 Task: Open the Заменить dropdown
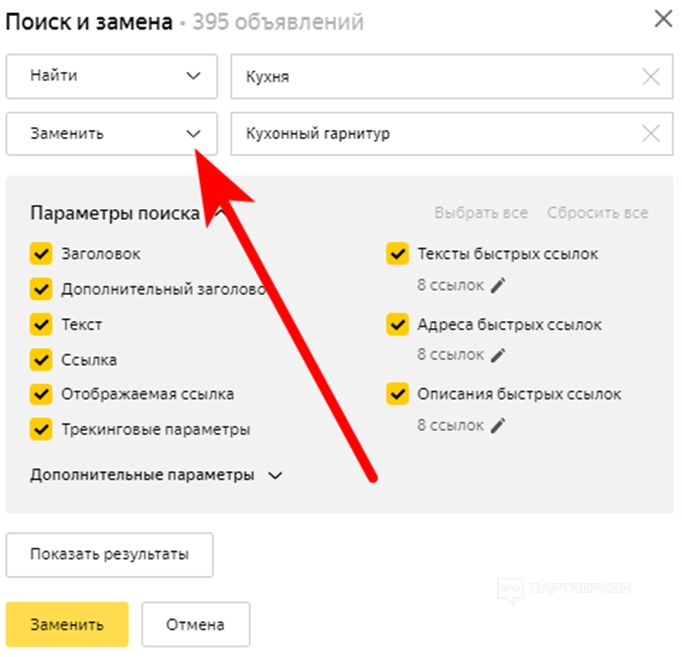pos(111,133)
